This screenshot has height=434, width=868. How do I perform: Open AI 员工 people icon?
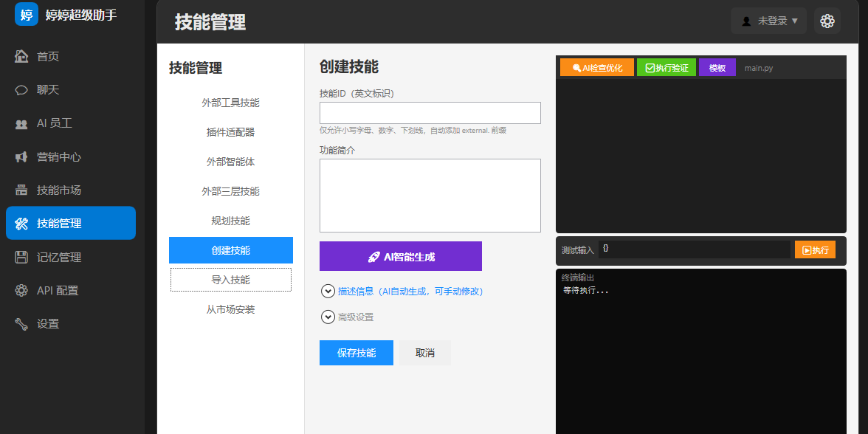[21, 124]
